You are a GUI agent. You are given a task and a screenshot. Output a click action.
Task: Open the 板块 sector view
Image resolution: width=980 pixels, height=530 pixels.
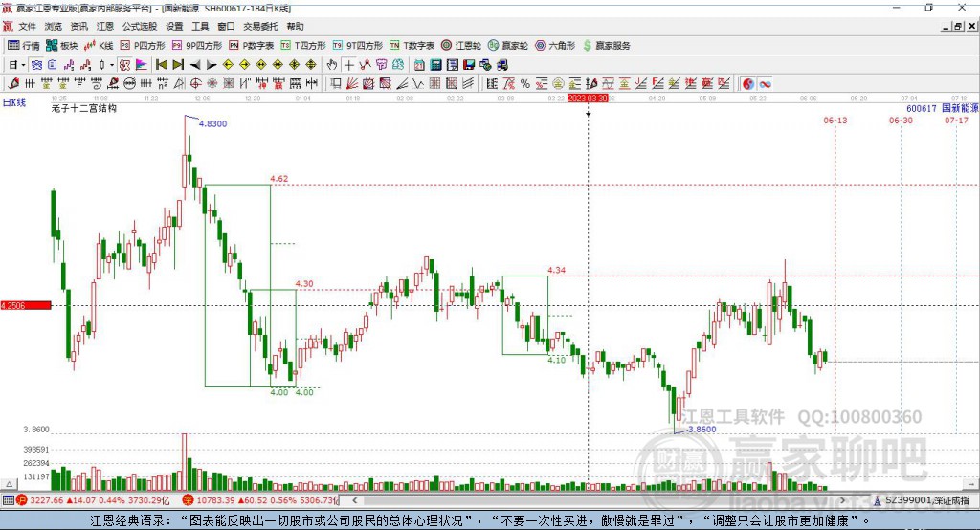click(x=62, y=46)
